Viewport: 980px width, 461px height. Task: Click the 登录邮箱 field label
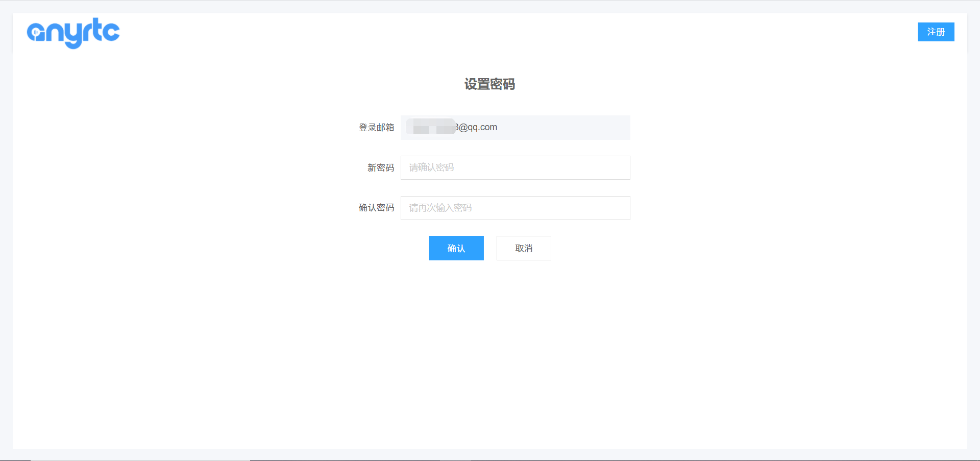coord(376,128)
